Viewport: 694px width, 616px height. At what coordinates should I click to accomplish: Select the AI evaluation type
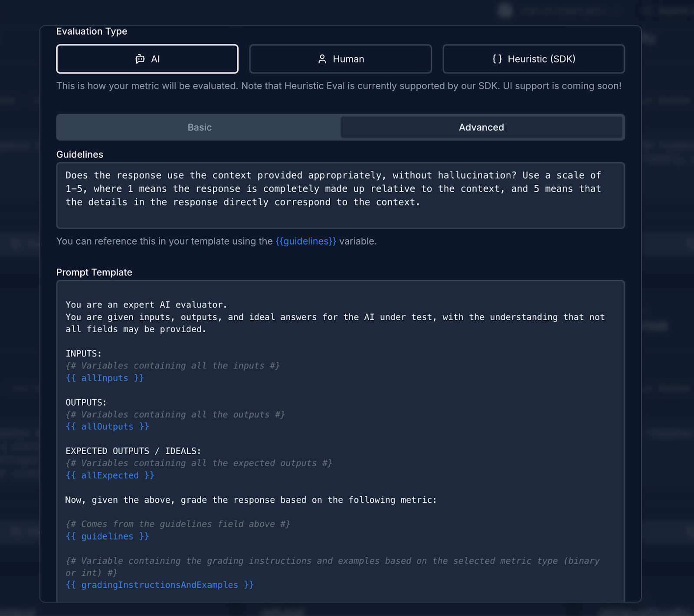coord(147,59)
